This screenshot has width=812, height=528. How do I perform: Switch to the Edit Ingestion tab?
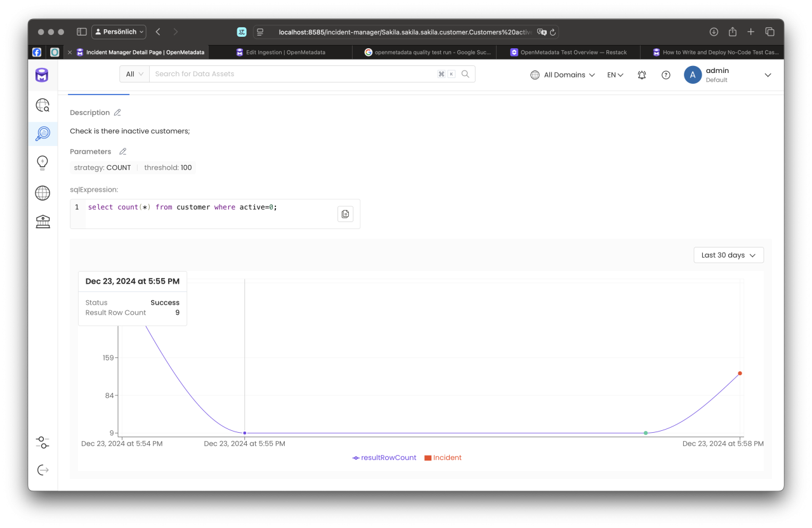coord(280,52)
